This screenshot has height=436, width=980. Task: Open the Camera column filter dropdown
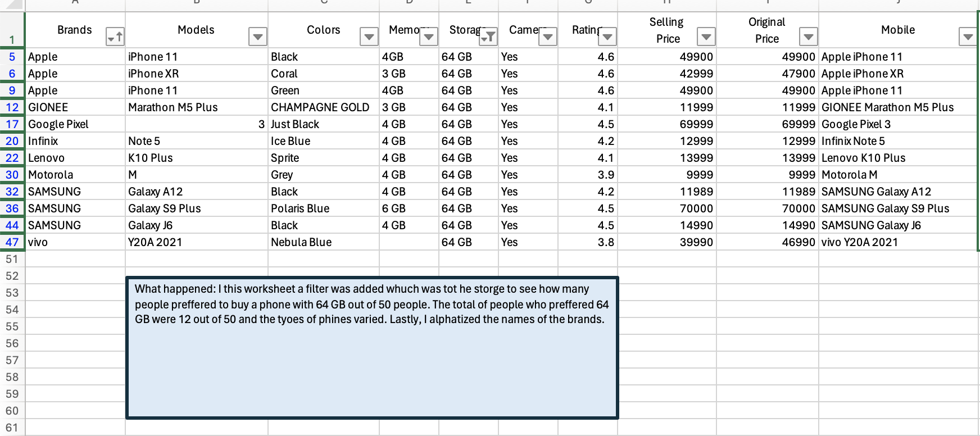548,38
